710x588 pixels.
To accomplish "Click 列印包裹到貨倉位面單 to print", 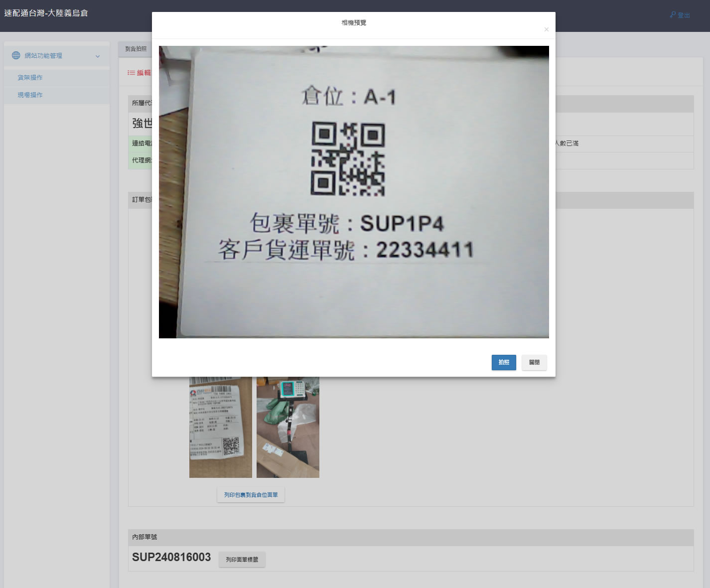I will (251, 495).
